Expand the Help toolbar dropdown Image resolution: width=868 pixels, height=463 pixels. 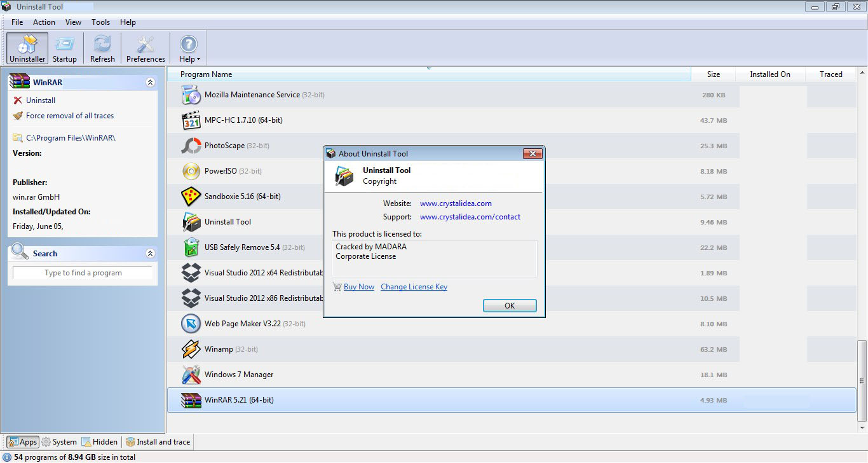[x=189, y=48]
